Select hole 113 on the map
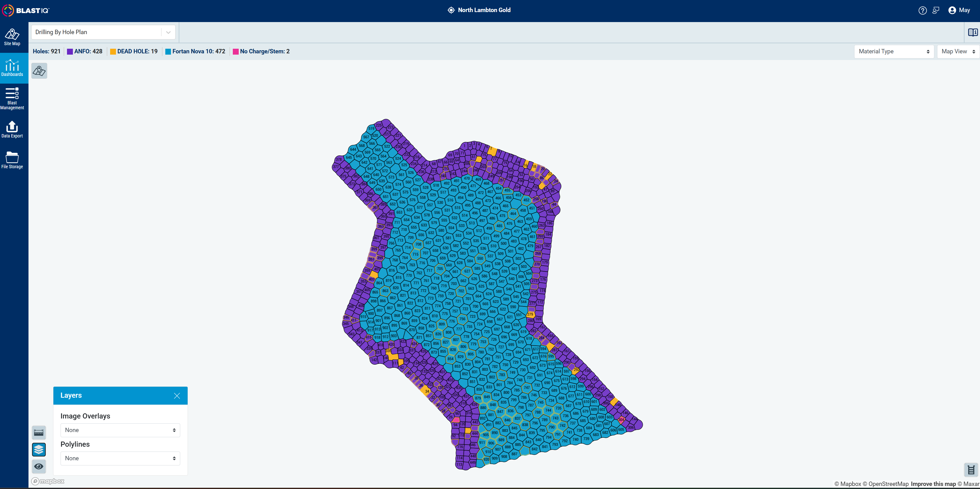The width and height of the screenshot is (980, 489). coord(459,464)
